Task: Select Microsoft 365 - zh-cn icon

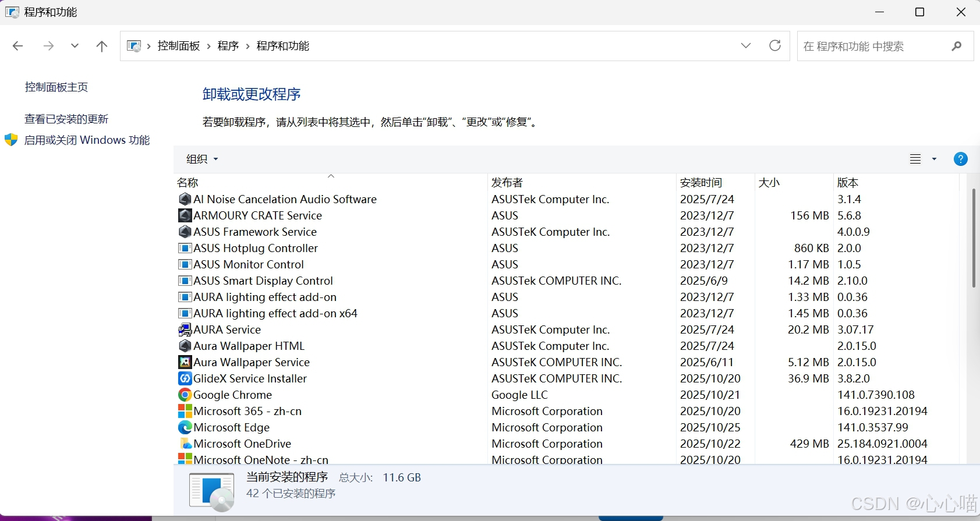Action: point(185,411)
